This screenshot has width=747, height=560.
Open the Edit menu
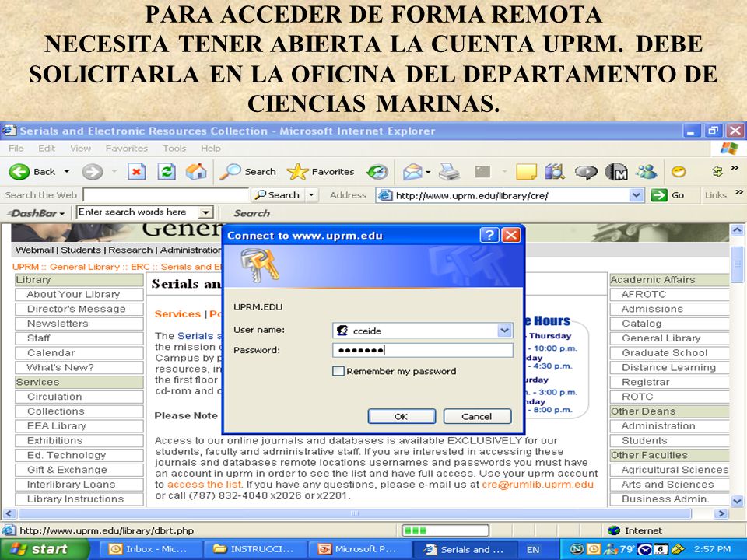click(x=47, y=149)
